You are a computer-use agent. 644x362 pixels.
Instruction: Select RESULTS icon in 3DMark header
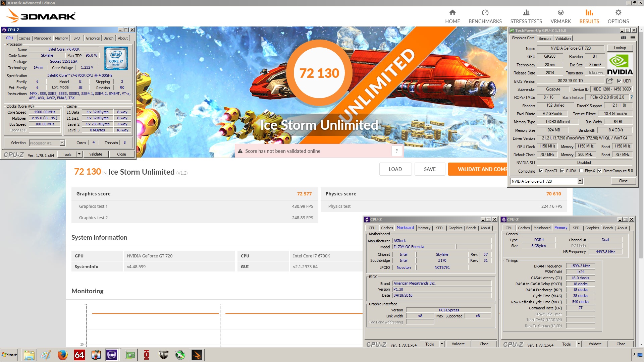pos(589,13)
